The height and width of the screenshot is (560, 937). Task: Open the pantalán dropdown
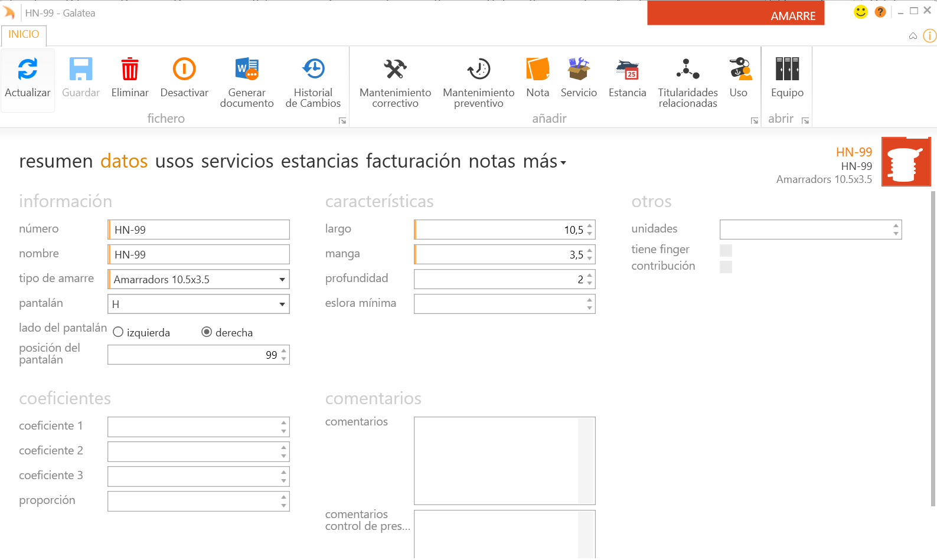tap(282, 304)
